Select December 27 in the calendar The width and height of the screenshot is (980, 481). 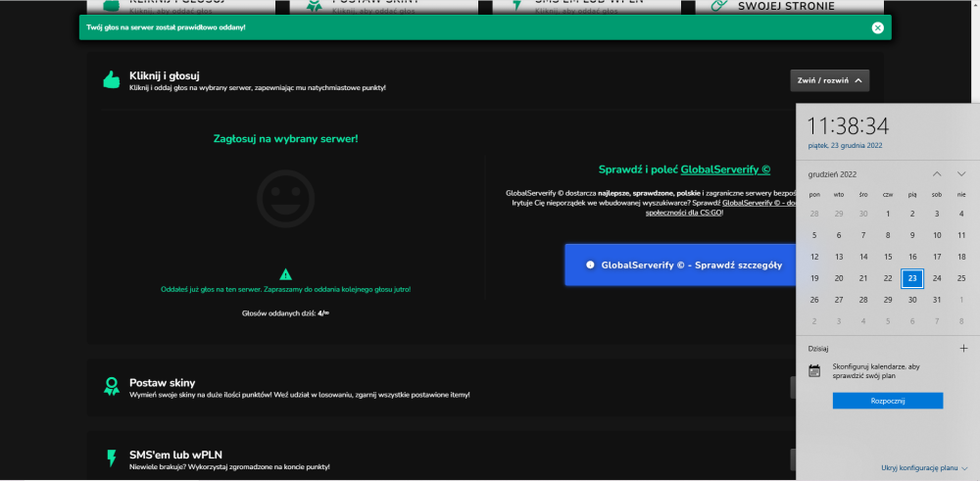click(839, 300)
